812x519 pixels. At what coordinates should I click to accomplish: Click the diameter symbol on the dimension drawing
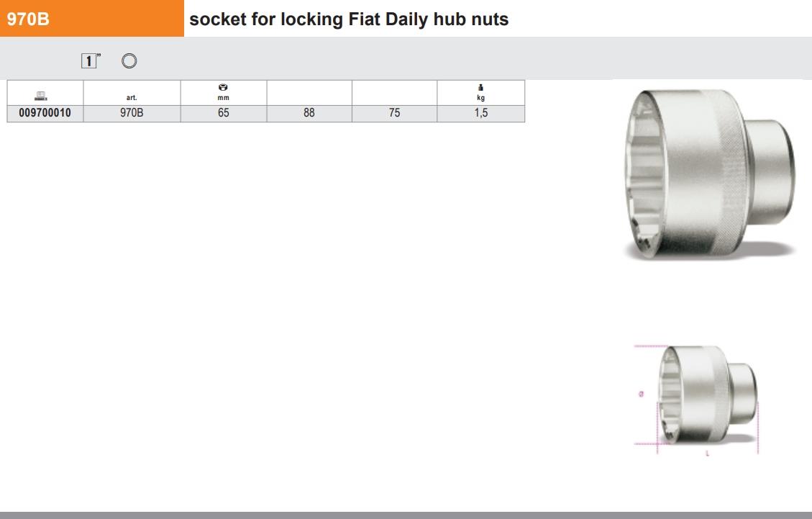[x=641, y=394]
